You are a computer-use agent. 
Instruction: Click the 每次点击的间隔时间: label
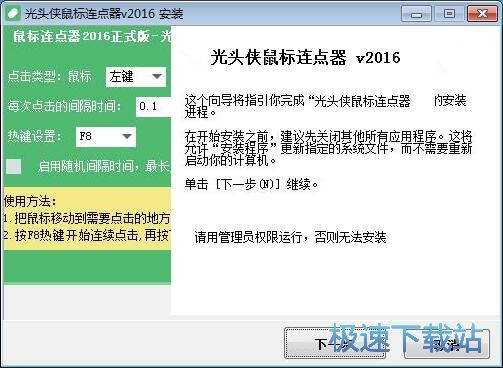click(x=65, y=107)
